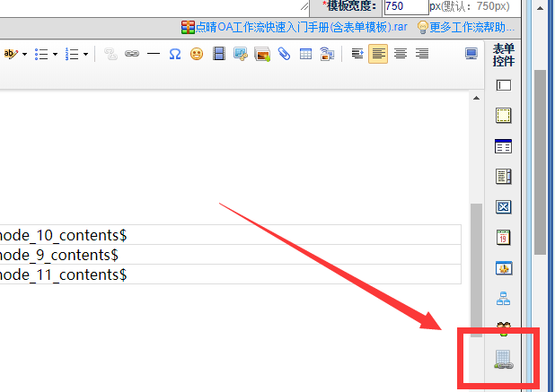Click the editor scrollbar up arrow
Screen dimensions: 555x392
coord(477,98)
